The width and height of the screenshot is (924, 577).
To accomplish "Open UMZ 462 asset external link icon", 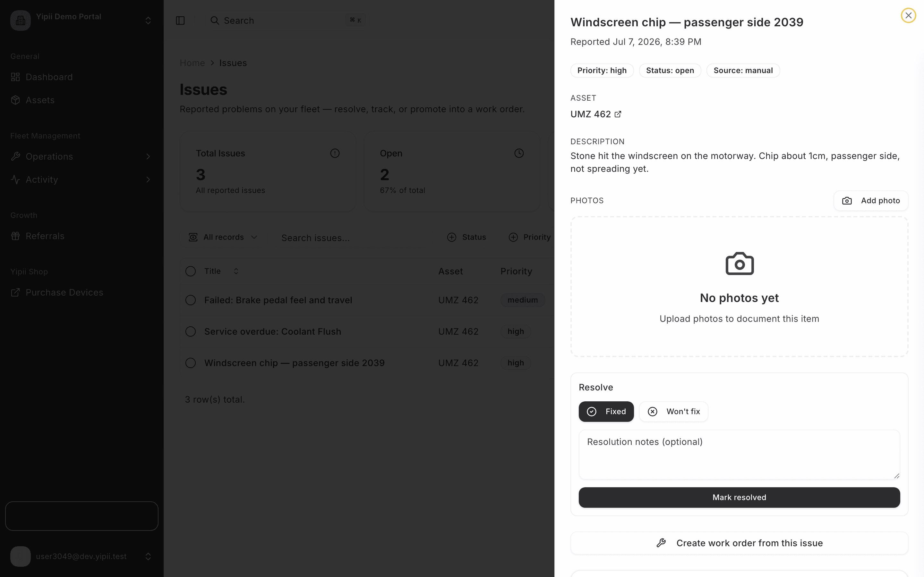I will click(618, 114).
